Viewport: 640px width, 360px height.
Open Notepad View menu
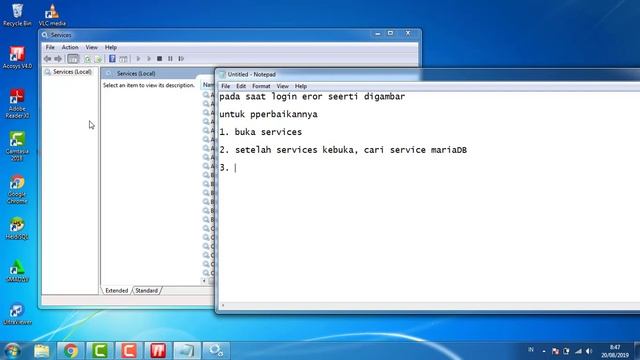coord(282,86)
